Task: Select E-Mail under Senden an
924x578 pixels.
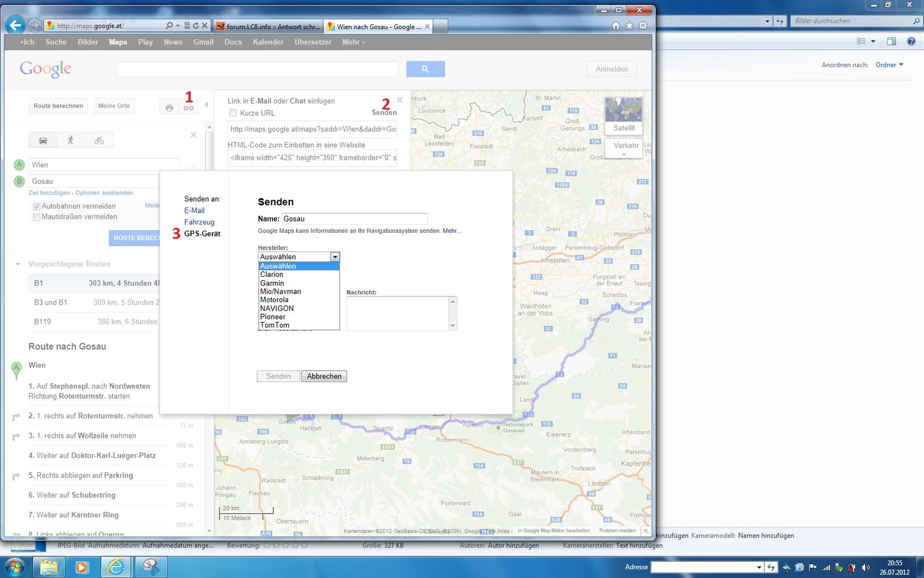Action: tap(194, 210)
